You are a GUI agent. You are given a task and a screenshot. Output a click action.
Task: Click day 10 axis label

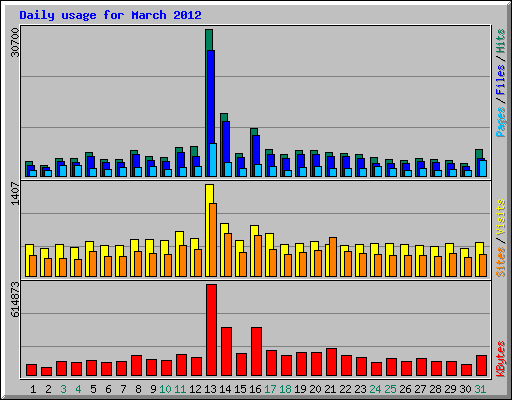tap(165, 389)
